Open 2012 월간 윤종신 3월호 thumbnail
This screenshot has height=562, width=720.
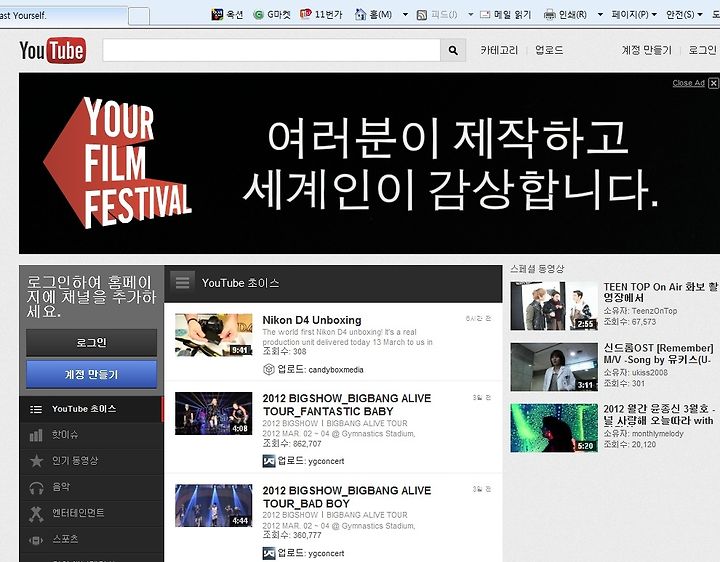554,428
